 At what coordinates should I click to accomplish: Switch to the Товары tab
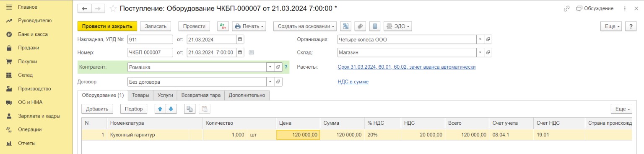pyautogui.click(x=140, y=95)
